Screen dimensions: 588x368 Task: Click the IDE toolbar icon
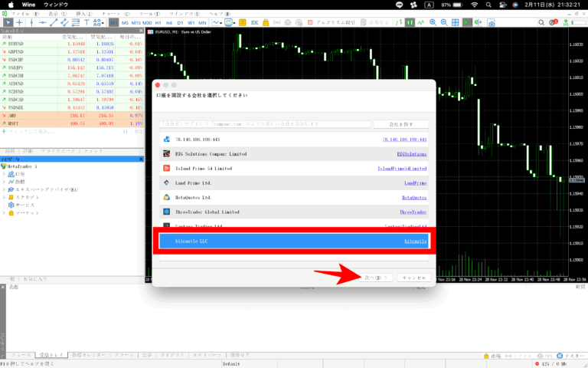coord(254,23)
